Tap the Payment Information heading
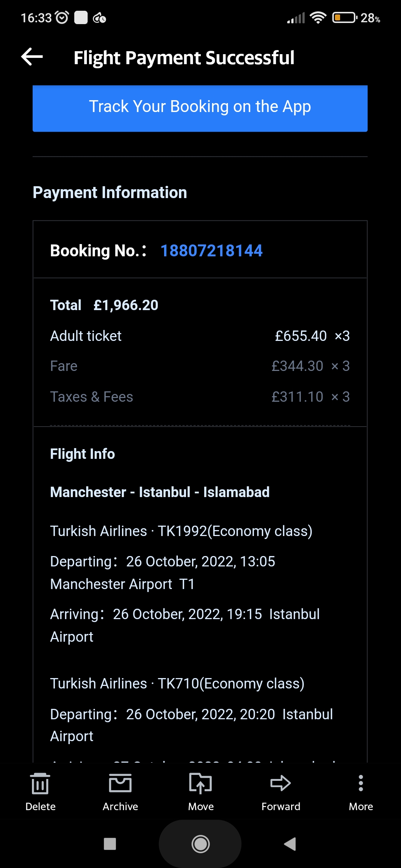The width and height of the screenshot is (401, 868). 110,193
